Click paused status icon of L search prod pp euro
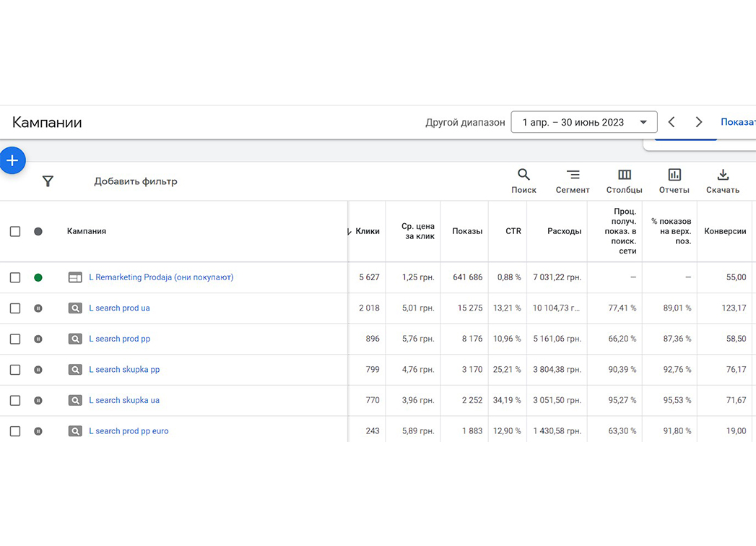756x546 pixels. tap(38, 431)
